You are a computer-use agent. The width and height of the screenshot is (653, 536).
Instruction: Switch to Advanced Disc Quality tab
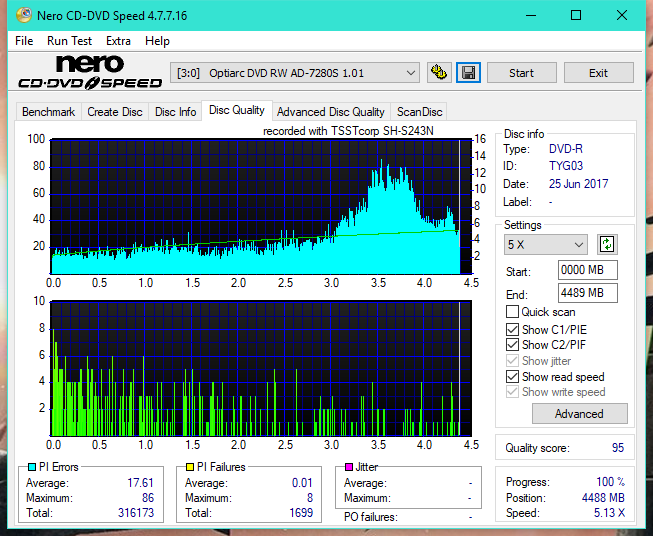click(331, 112)
